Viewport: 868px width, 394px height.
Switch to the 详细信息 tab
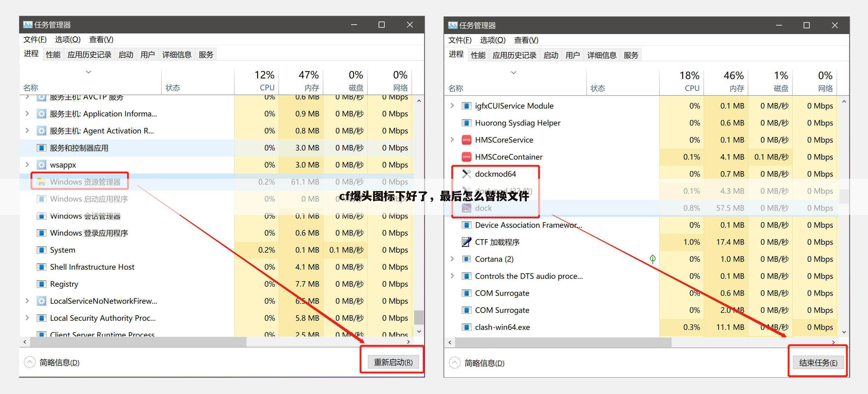pos(177,54)
